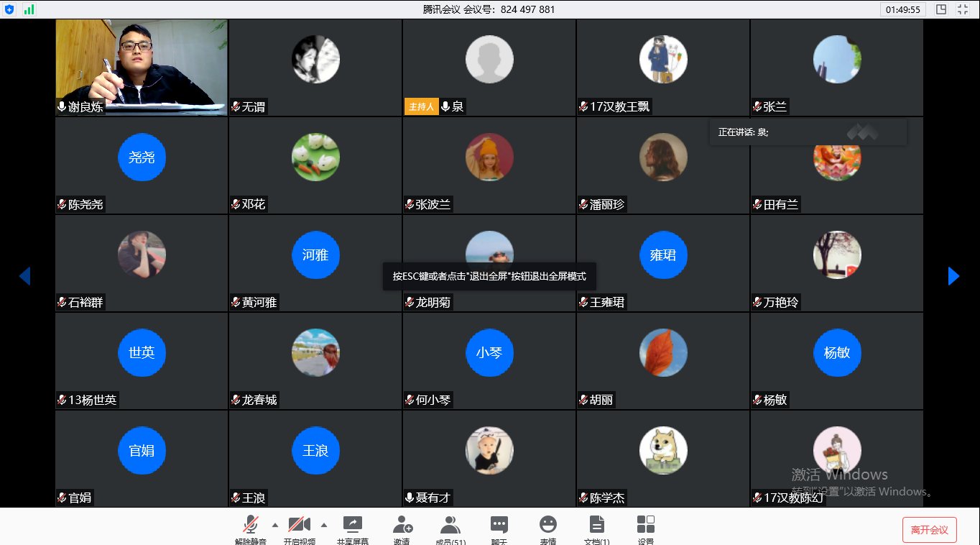980x545 pixels.
Task: Click the Share Screen (共享屏幕) icon
Action: (353, 526)
